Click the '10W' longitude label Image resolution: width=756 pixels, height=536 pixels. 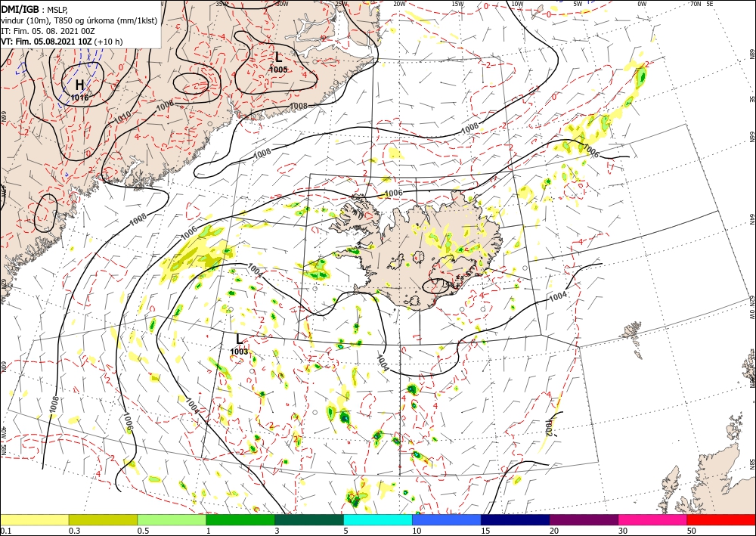(x=517, y=4)
